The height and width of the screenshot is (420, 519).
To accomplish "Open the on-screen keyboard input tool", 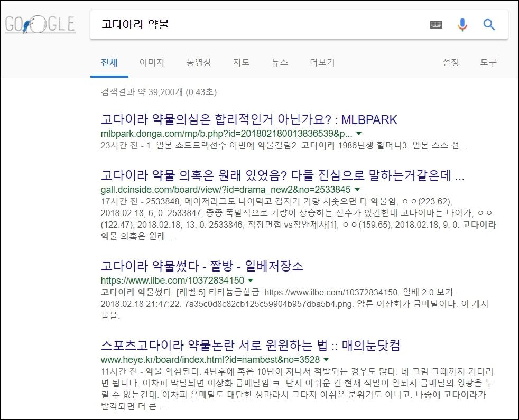I will tap(436, 24).
